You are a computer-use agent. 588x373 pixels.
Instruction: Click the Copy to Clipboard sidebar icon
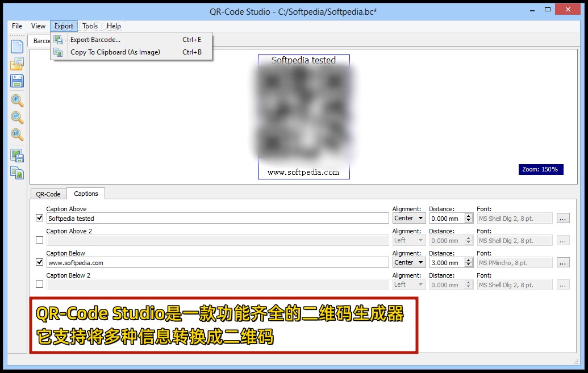[17, 173]
